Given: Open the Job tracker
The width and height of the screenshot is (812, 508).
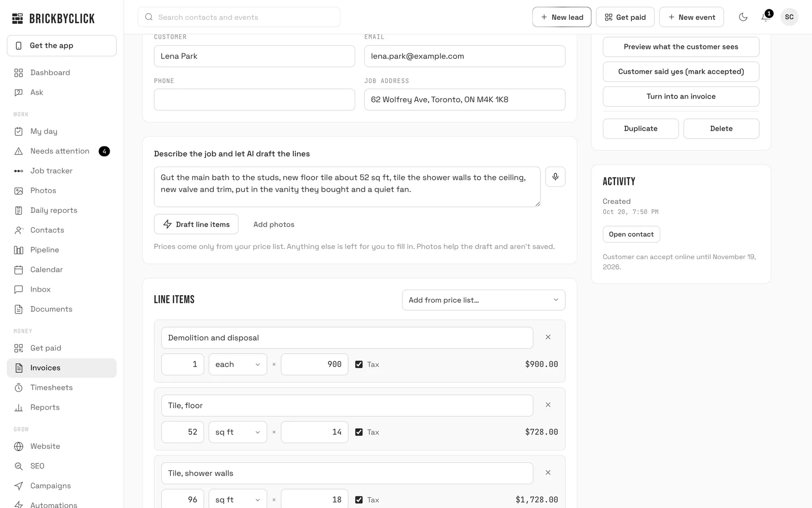Looking at the screenshot, I should 62,171.
